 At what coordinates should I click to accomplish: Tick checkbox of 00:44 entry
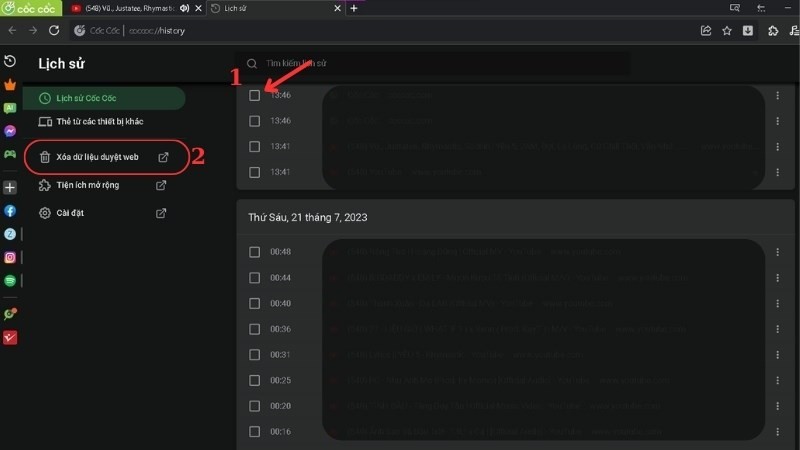tap(255, 278)
